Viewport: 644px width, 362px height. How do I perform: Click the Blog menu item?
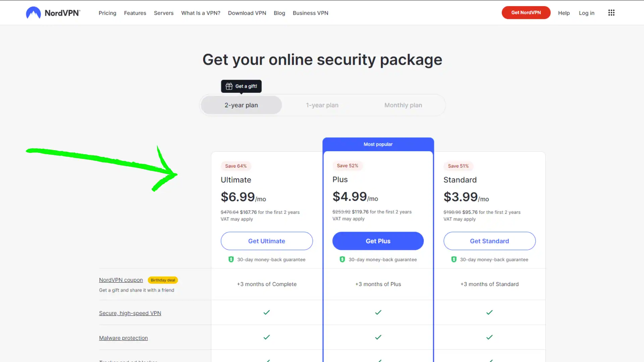tap(279, 13)
